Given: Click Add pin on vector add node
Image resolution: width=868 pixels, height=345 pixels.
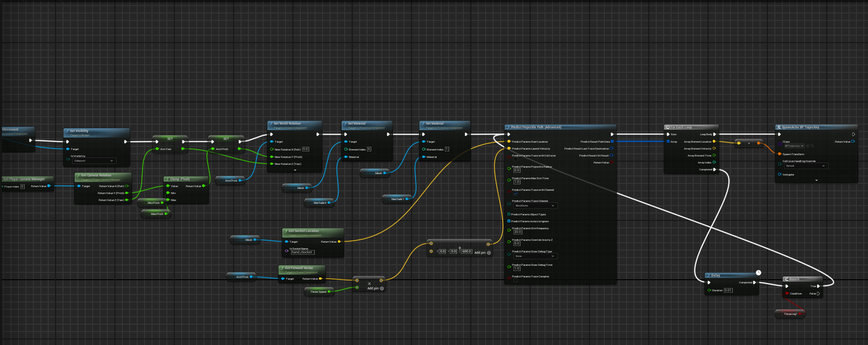Looking at the screenshot, I should (x=482, y=253).
